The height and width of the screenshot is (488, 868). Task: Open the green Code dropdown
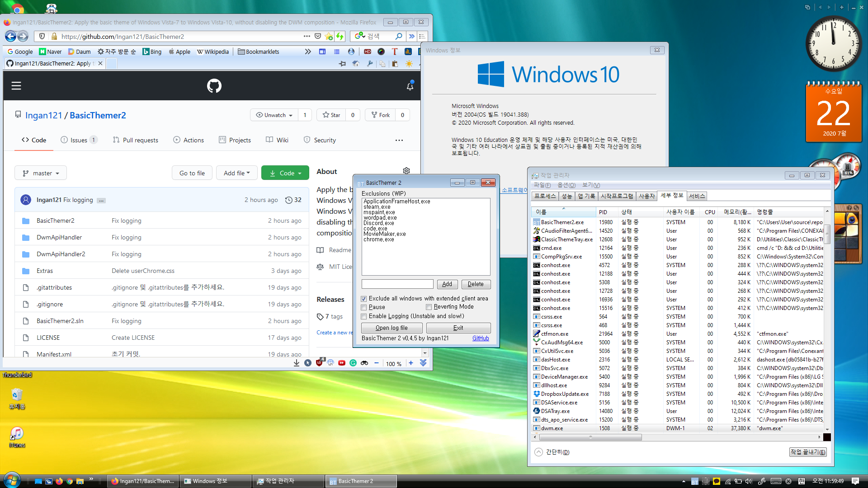tap(285, 173)
